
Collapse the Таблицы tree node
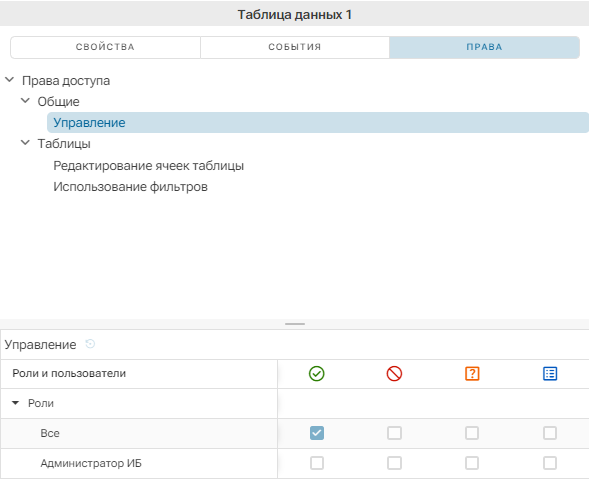tap(25, 143)
